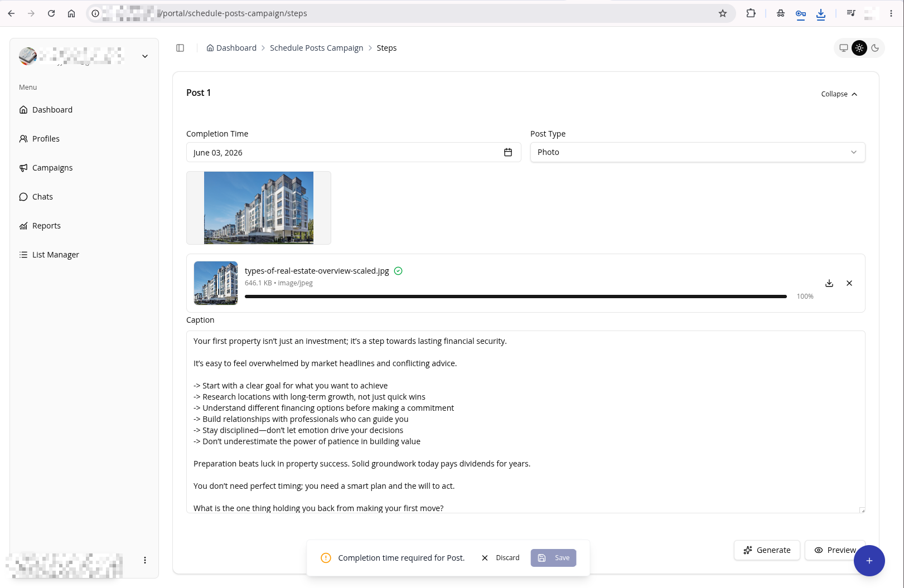The width and height of the screenshot is (904, 588).
Task: Discard the unsaved changes
Action: tap(500, 558)
